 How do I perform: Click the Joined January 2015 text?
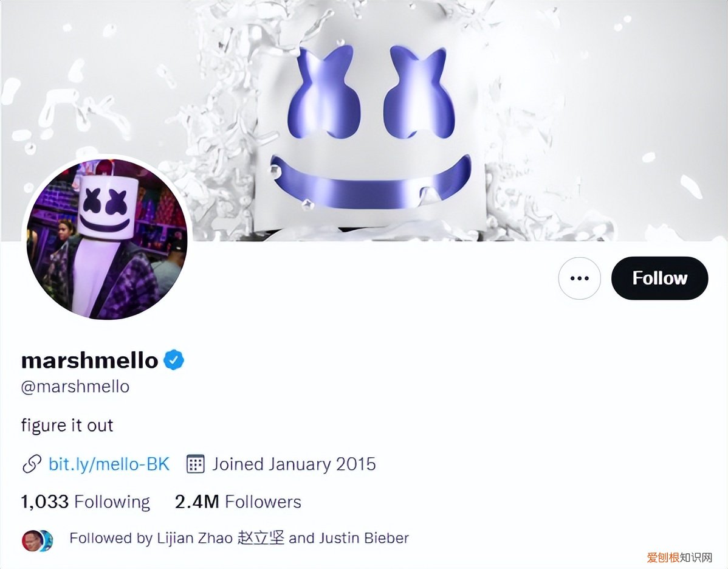294,464
